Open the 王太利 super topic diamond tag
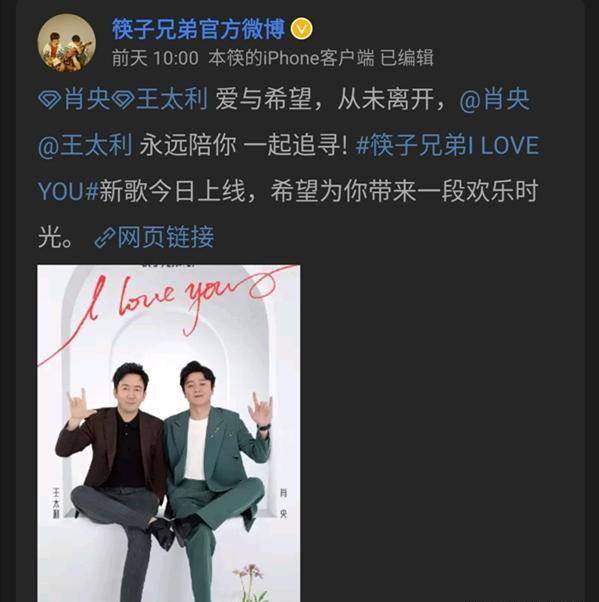Viewport: 599px width, 602px height. 159,99
